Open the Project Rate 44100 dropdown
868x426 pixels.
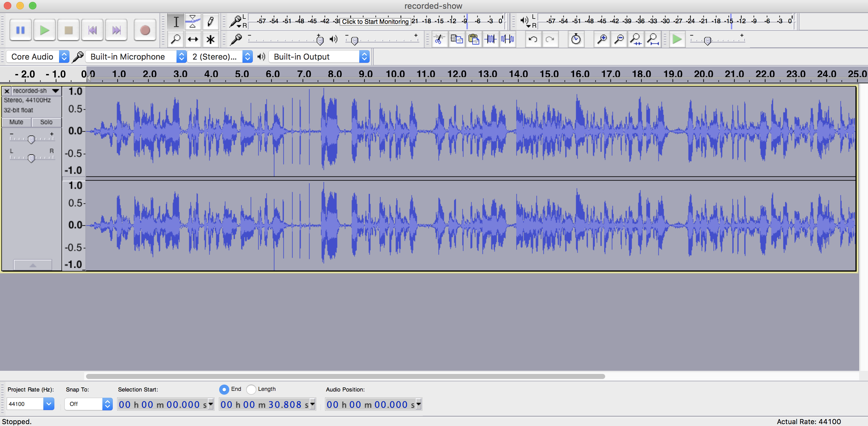coord(30,404)
